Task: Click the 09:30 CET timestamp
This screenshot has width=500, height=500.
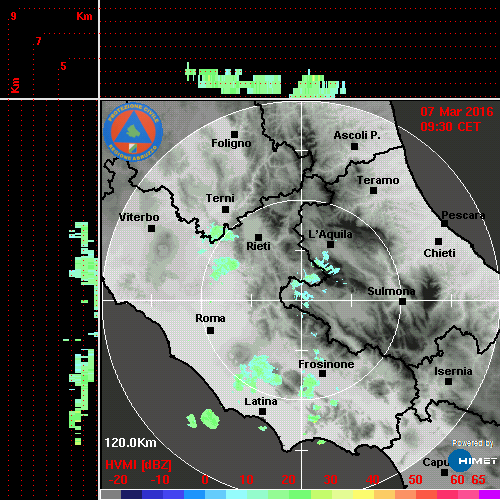Action: 450,127
